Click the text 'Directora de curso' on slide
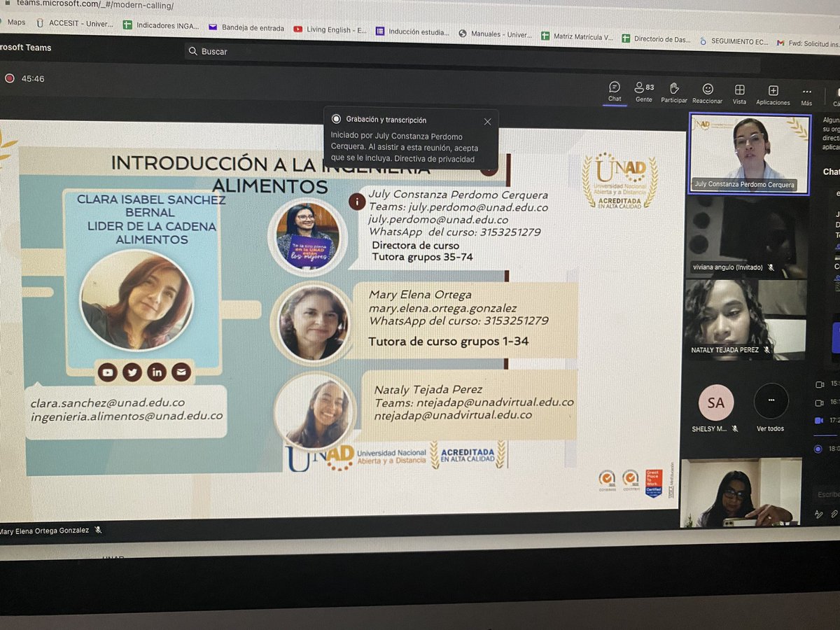 pyautogui.click(x=416, y=245)
